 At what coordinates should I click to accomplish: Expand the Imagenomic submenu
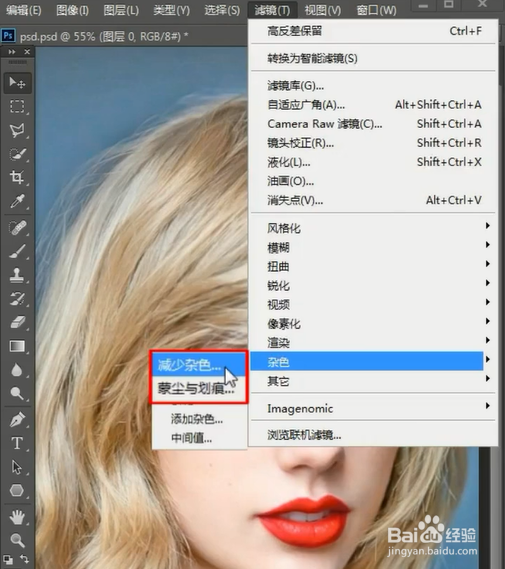pyautogui.click(x=374, y=409)
